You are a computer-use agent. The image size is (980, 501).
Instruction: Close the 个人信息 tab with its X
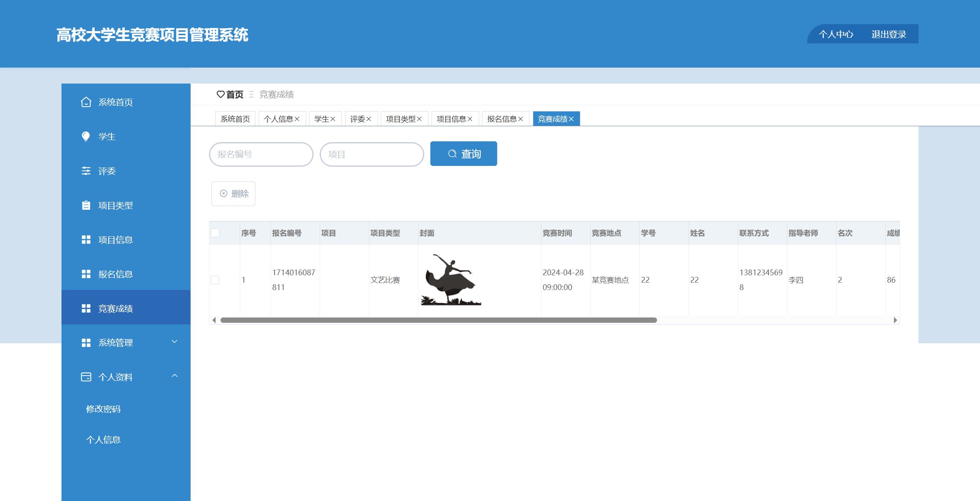(297, 119)
